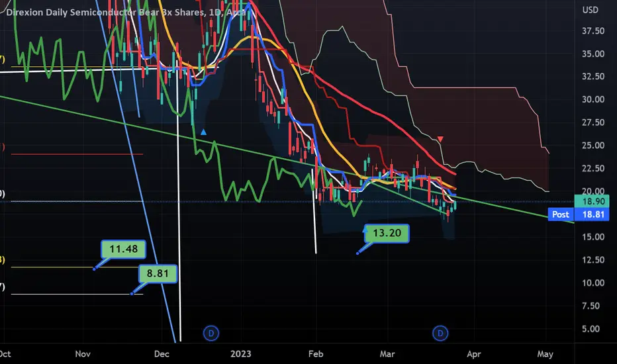Click the 27.50 price axis value
This screenshot has height=364, width=617.
[x=593, y=122]
